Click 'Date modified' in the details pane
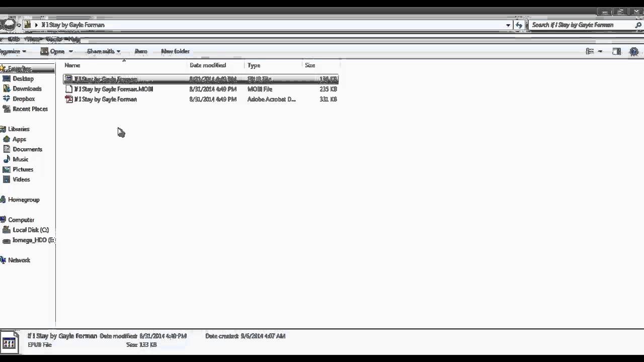 [118, 336]
